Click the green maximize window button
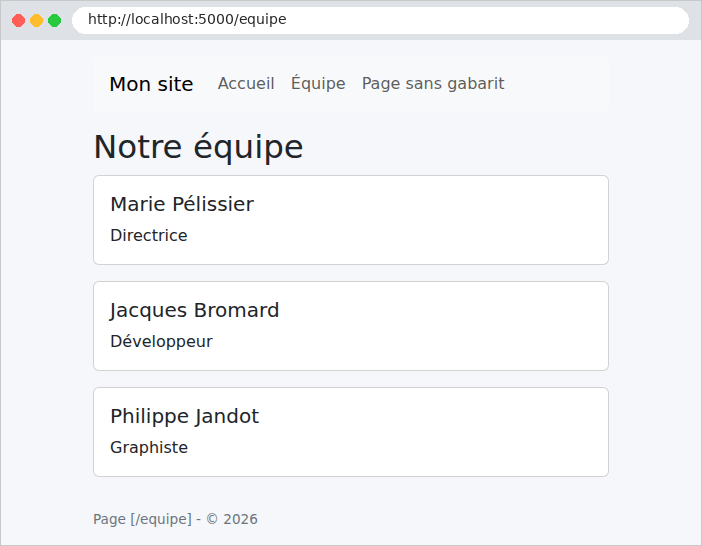The image size is (702, 546). click(x=55, y=21)
